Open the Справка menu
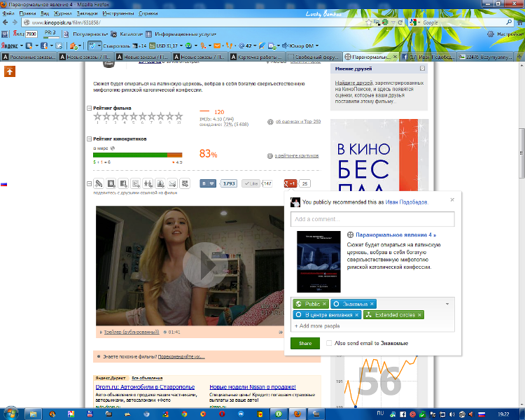The height and width of the screenshot is (420, 525). tap(148, 13)
